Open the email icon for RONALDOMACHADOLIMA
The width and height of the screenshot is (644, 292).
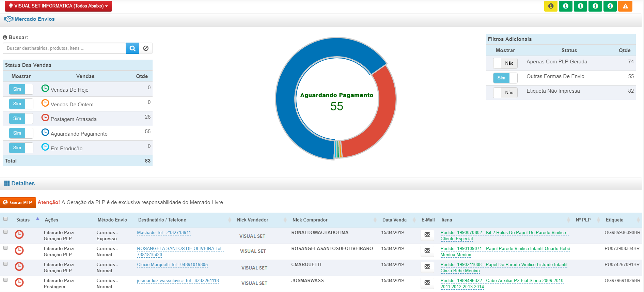(x=427, y=235)
